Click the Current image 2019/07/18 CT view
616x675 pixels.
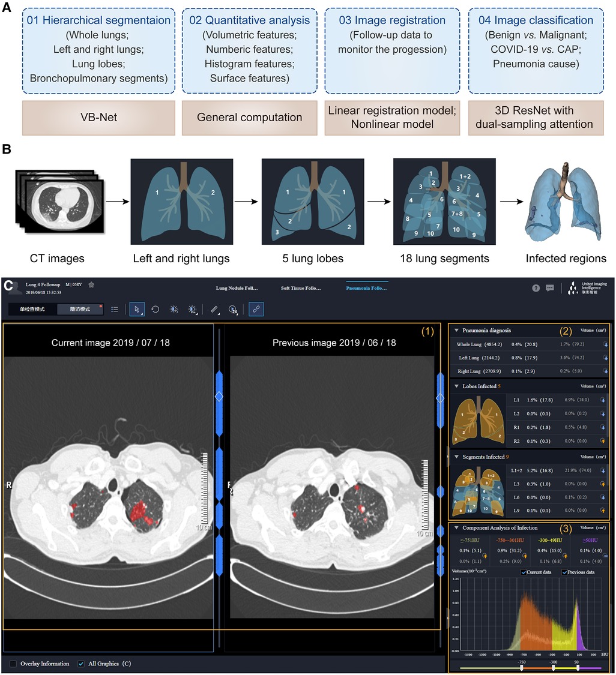tap(109, 487)
